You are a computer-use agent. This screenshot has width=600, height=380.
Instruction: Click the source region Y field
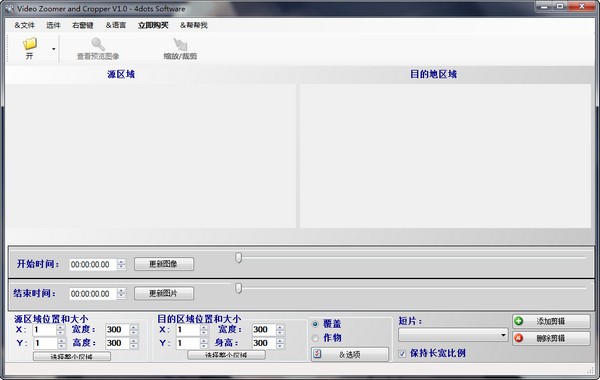pyautogui.click(x=46, y=343)
